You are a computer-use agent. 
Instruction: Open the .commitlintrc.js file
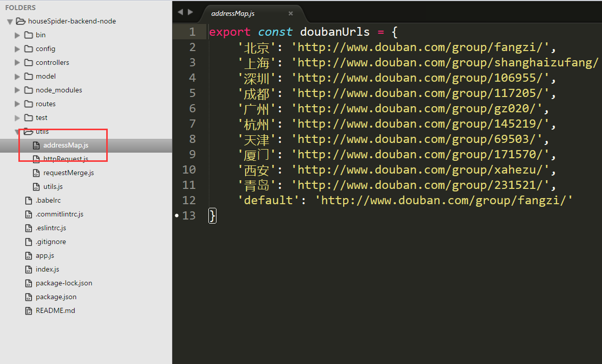point(60,214)
